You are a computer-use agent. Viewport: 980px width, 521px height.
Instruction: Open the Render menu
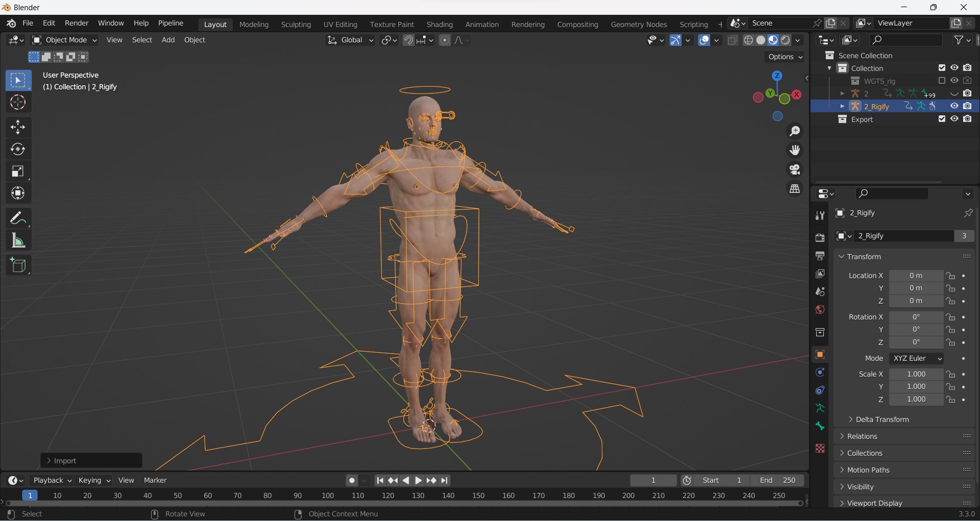point(77,23)
